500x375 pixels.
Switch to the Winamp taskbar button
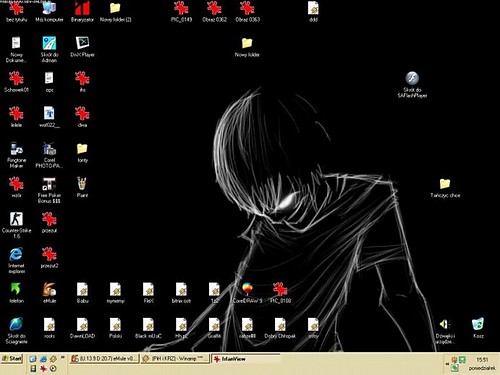(175, 359)
